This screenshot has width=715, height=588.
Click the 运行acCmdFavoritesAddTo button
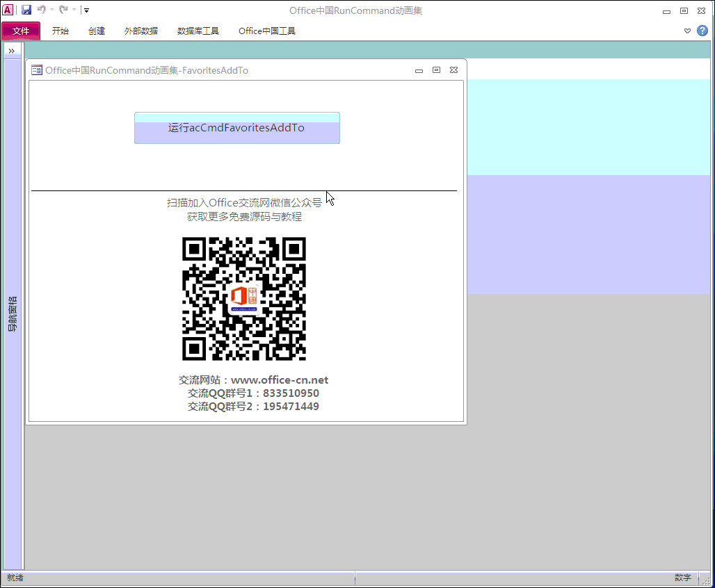click(237, 128)
